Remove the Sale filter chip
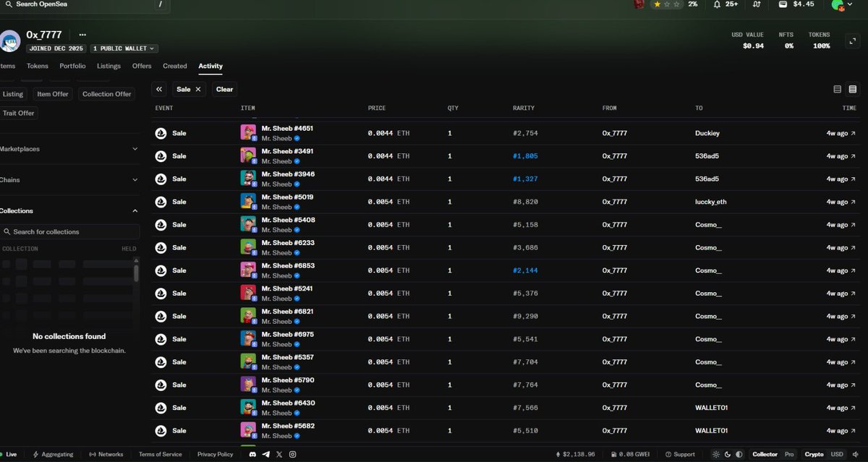 tap(198, 89)
